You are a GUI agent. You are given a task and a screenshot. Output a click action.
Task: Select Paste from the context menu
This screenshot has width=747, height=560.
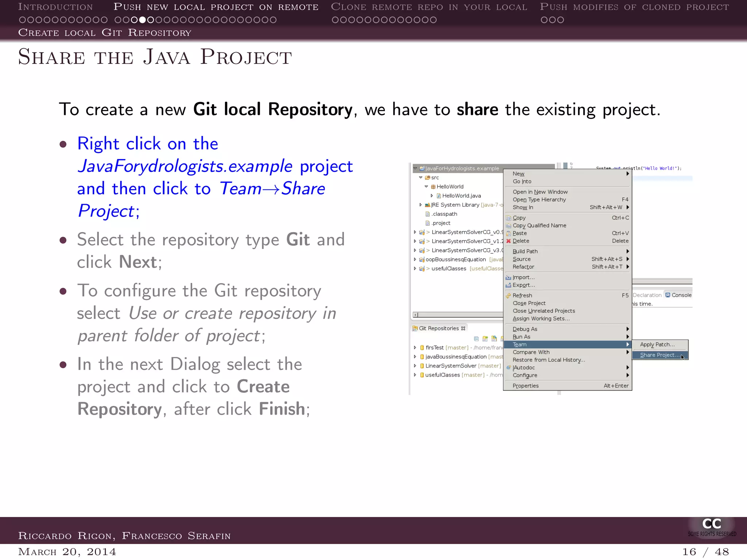click(568, 233)
